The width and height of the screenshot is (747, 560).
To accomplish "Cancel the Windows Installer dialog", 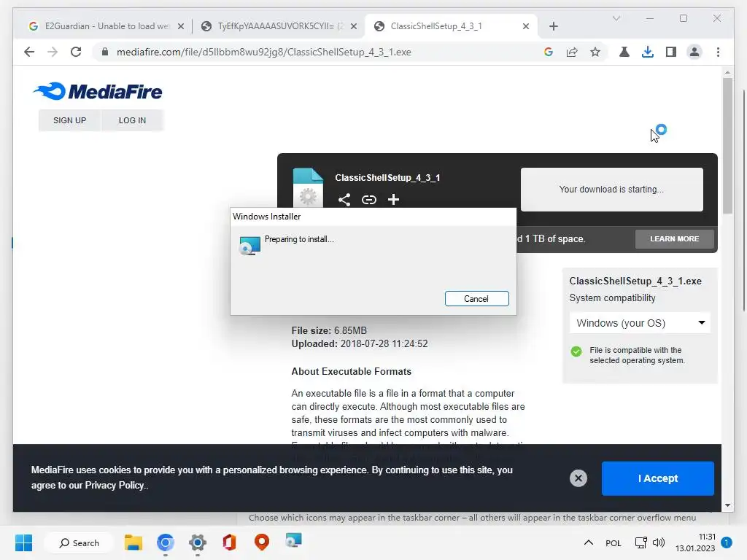I will [476, 298].
